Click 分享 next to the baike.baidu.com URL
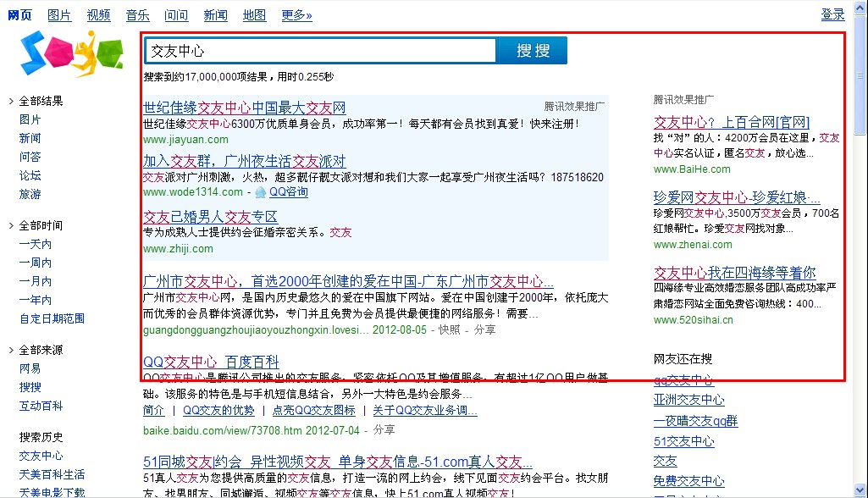The width and height of the screenshot is (868, 498). [384, 430]
